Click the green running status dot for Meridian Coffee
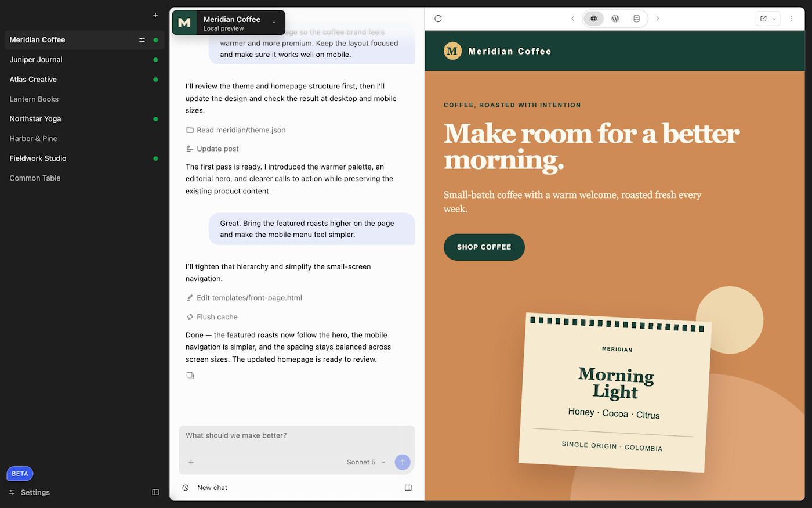The image size is (812, 508). pyautogui.click(x=155, y=40)
